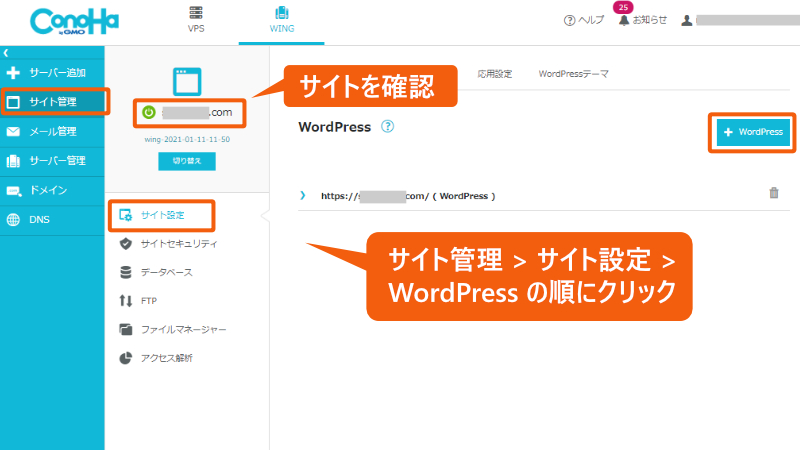800x450 pixels.
Task: Open サーバー管理 in sidebar
Action: [52, 161]
